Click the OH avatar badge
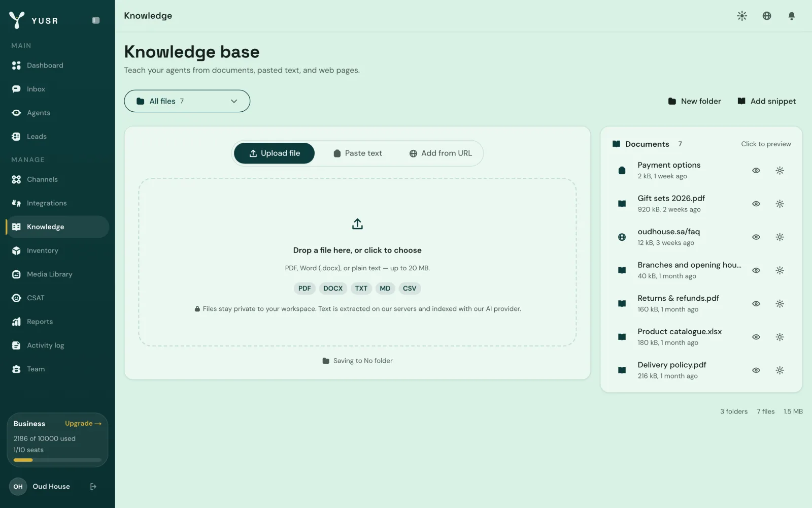This screenshot has width=812, height=508. 18,487
